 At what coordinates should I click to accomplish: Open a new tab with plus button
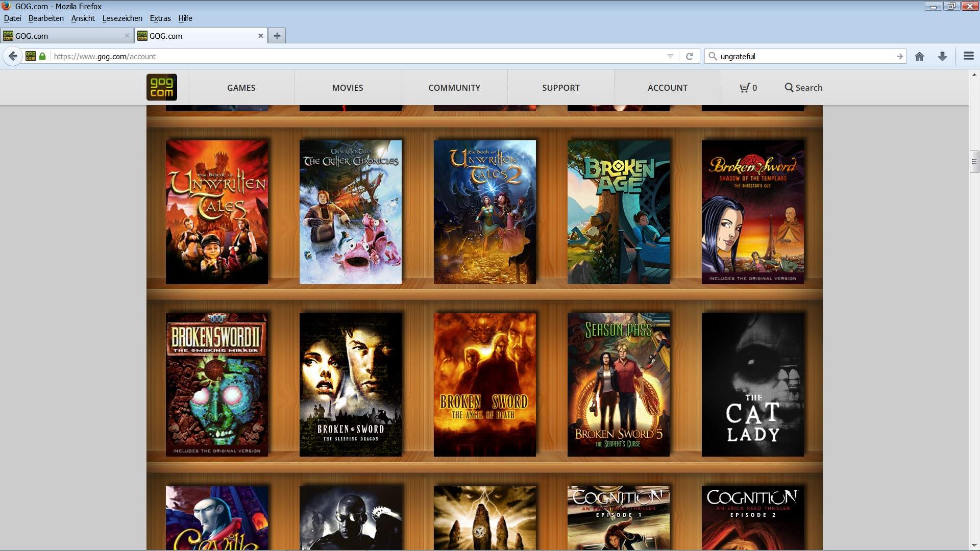pos(277,36)
